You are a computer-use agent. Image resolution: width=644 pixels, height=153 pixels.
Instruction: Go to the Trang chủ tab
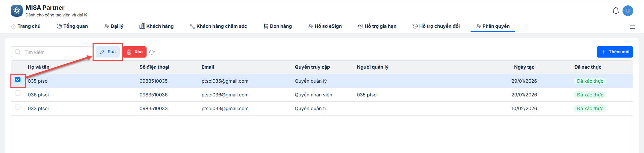point(26,26)
